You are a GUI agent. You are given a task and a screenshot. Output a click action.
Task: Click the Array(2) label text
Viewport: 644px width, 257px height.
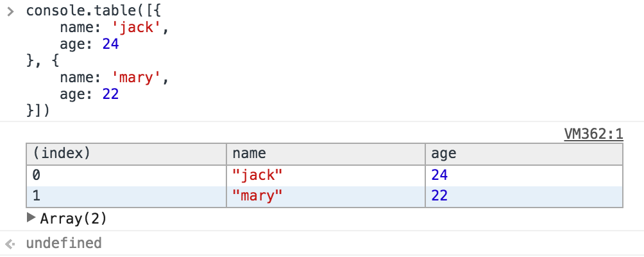[74, 218]
